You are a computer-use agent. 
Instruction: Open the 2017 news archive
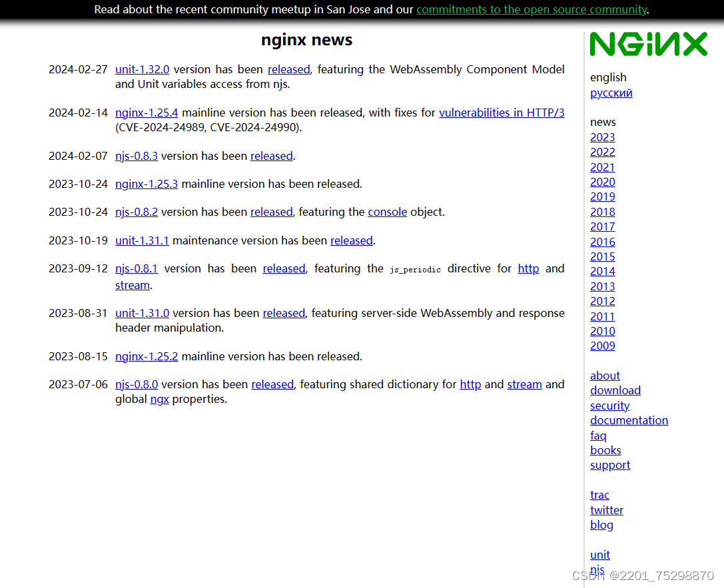(x=603, y=227)
